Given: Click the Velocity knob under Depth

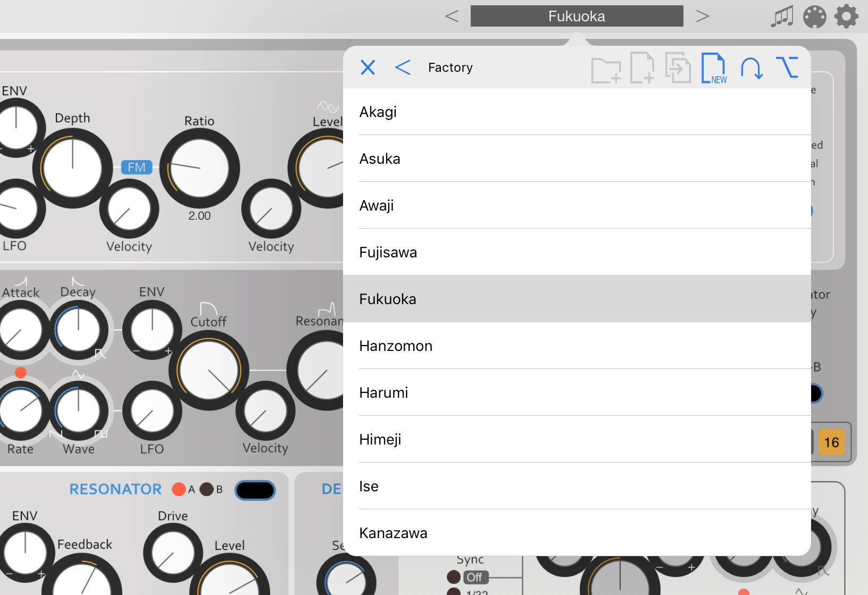Looking at the screenshot, I should tap(129, 209).
